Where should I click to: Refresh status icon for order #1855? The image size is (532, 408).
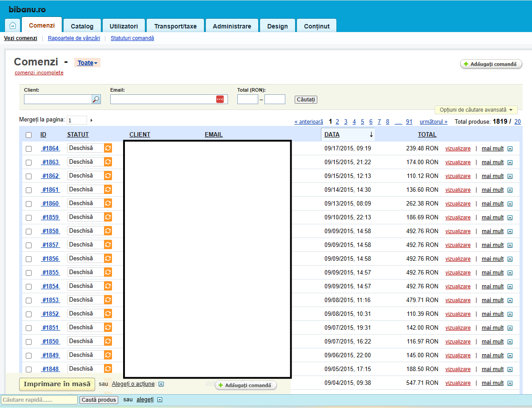(108, 272)
